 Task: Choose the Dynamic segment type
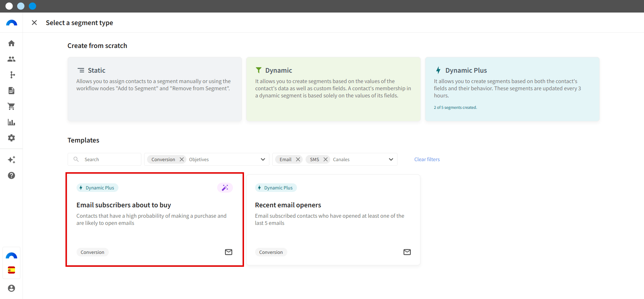[x=333, y=89]
